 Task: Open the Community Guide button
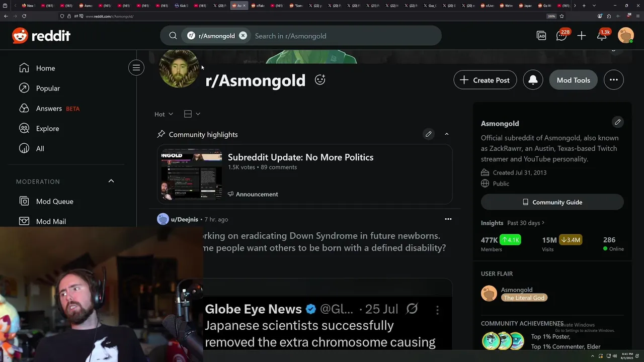[x=552, y=202]
